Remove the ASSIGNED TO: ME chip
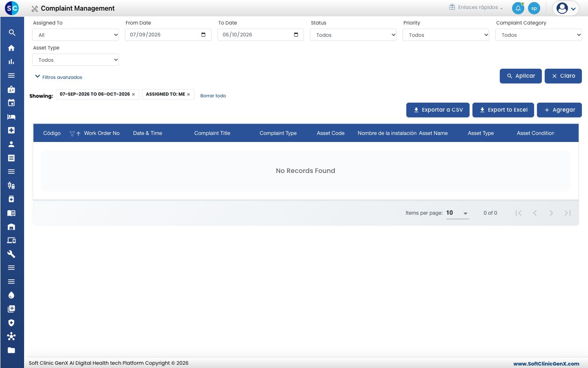 click(x=188, y=94)
